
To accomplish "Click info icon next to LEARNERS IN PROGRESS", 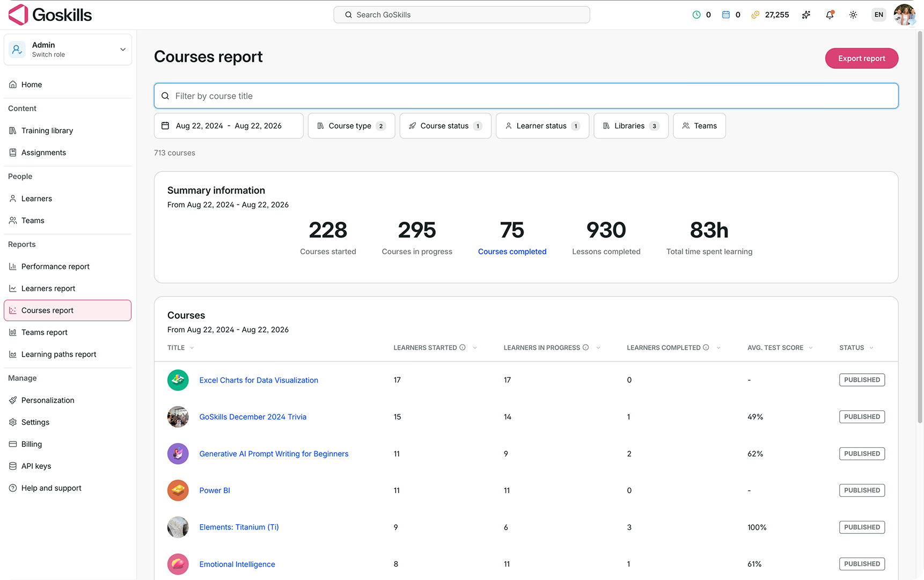I will pyautogui.click(x=586, y=347).
